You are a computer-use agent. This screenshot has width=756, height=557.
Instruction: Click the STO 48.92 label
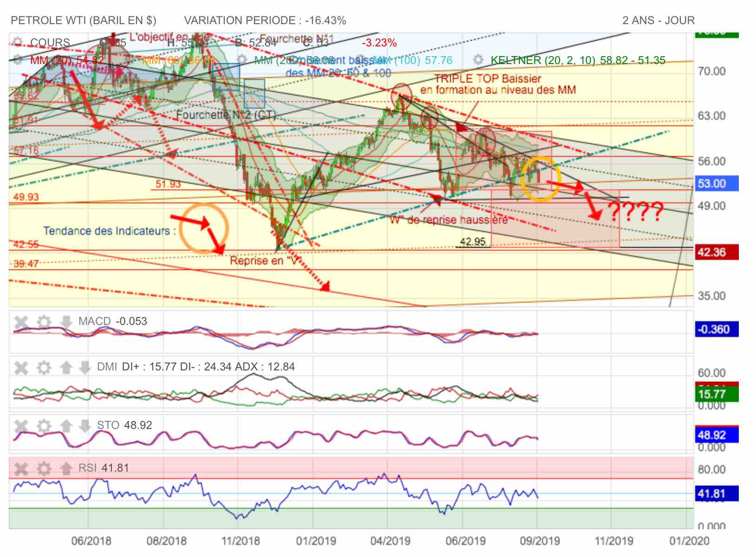coord(124,425)
